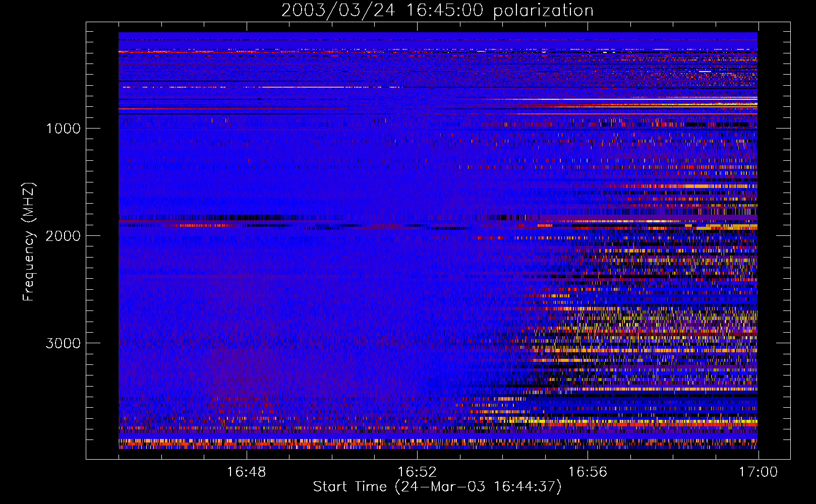The width and height of the screenshot is (816, 504).
Task: Click the 17:00 time axis label
Action: pos(759,472)
